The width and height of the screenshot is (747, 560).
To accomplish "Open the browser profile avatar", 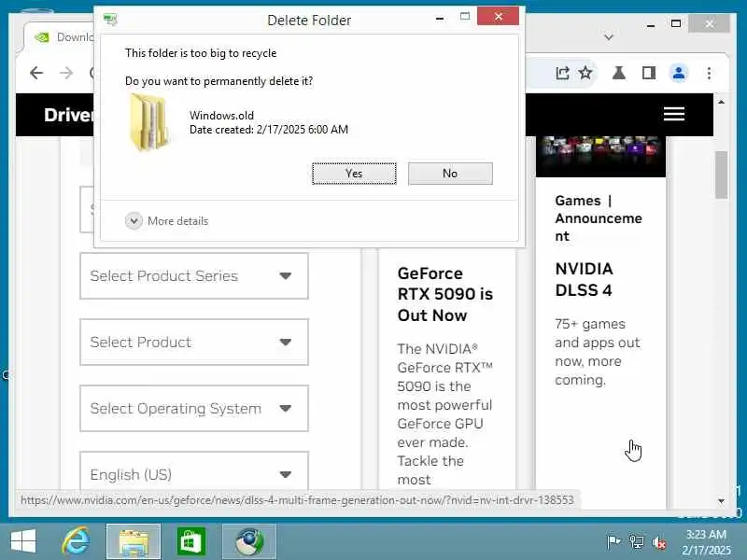I will pos(679,73).
